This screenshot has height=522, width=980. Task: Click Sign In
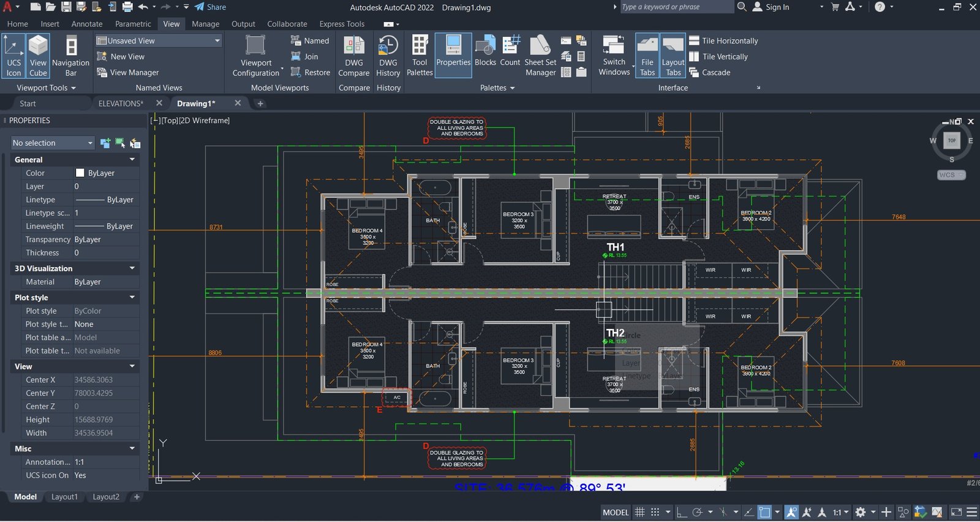coord(771,7)
